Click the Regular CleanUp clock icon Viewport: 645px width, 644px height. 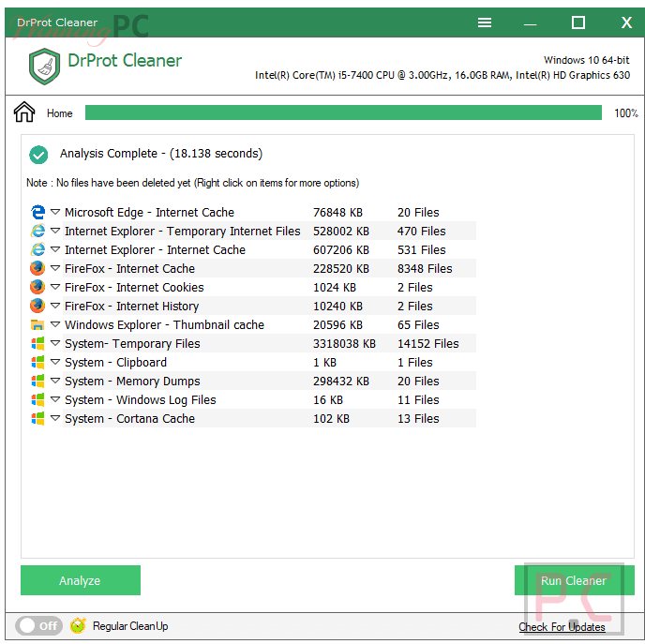78,625
